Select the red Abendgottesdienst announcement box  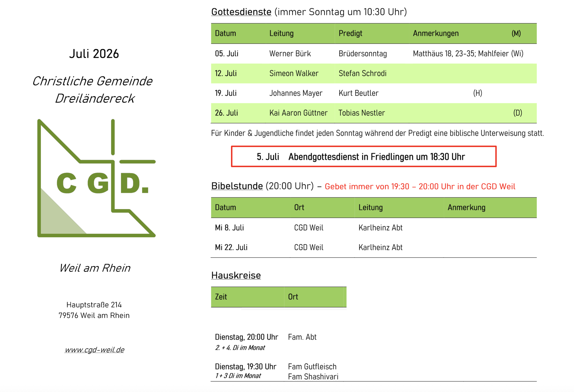(364, 157)
